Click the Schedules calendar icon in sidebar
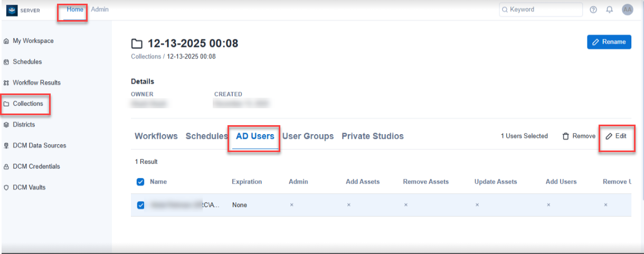Screen dimensions: 644x254 click(6, 62)
